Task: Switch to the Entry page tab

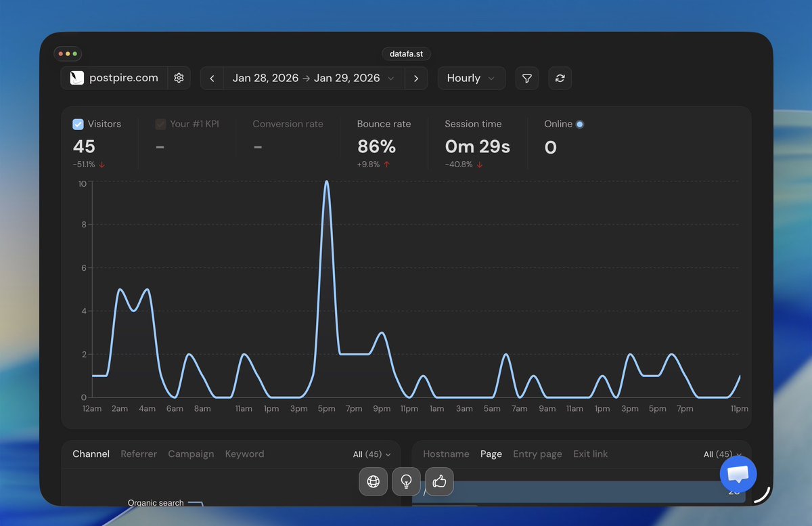Action: [x=537, y=454]
